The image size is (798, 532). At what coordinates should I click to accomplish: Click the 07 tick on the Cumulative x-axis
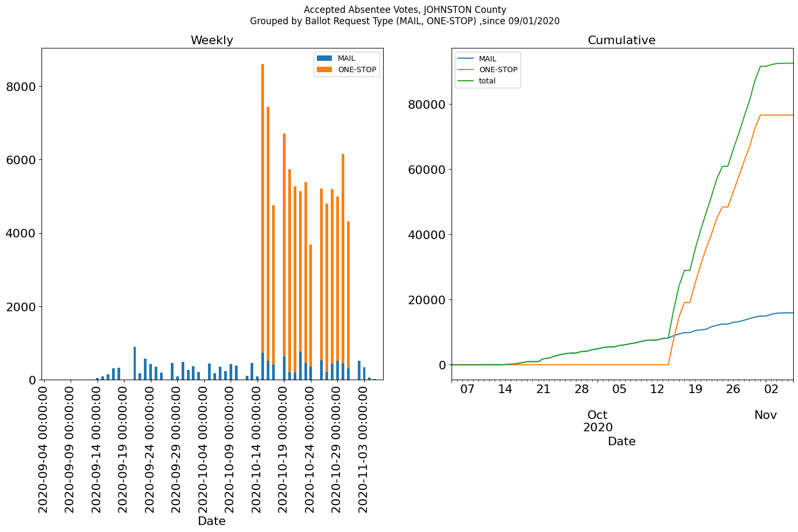coord(467,389)
